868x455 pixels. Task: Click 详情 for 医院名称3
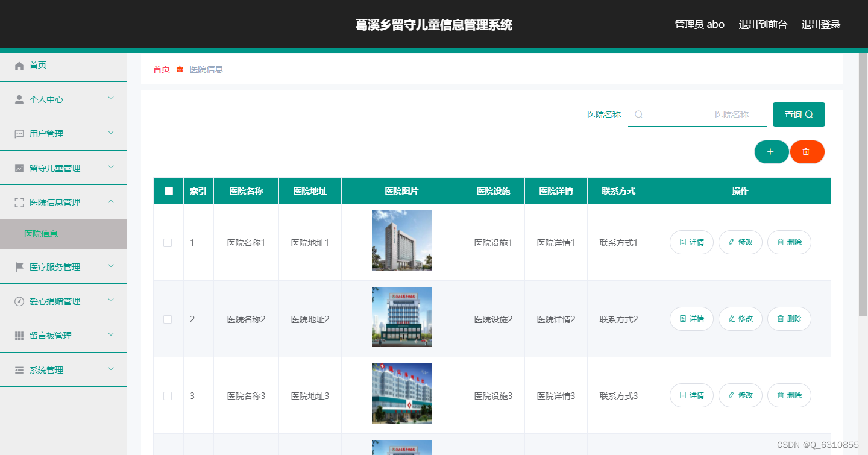point(691,395)
